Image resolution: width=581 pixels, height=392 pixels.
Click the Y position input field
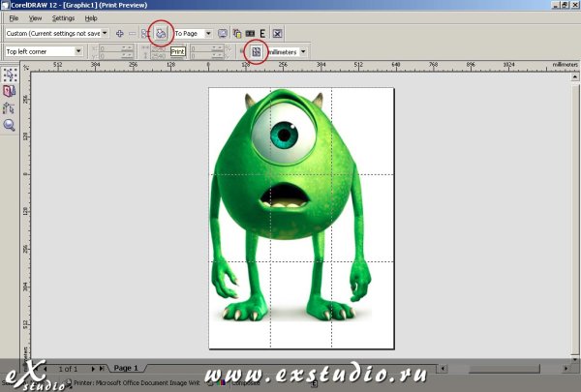tap(115, 55)
